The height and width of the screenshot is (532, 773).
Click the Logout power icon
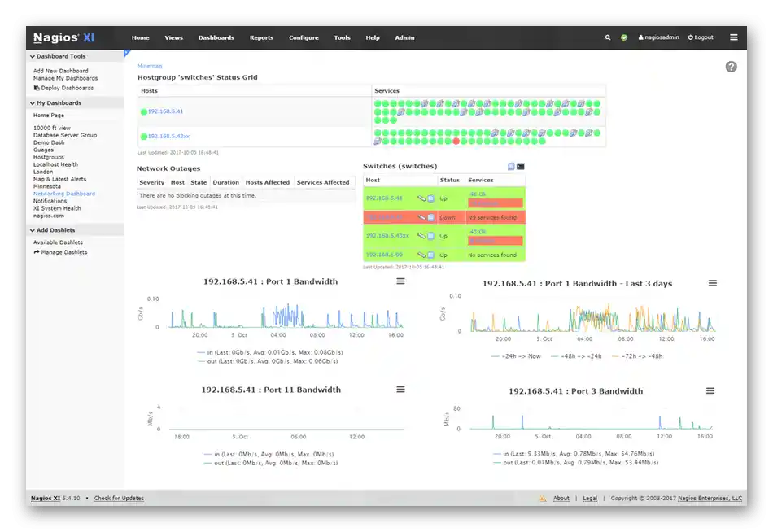[x=691, y=37]
